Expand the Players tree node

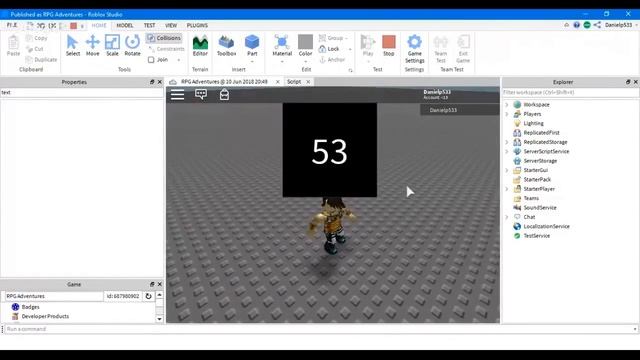[x=507, y=114]
